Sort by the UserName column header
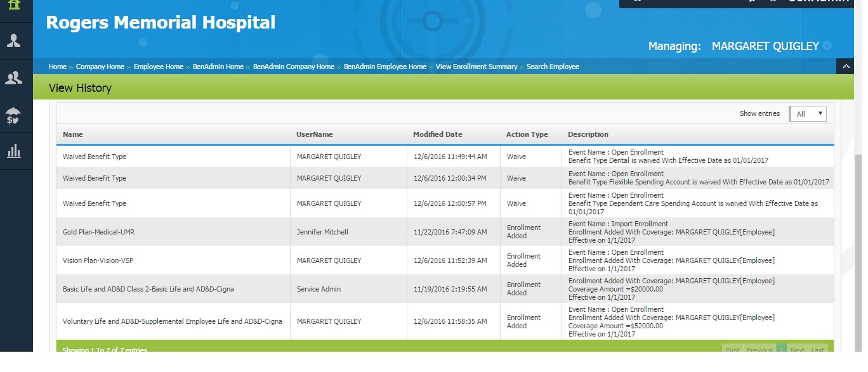Screen dimensions: 868x372 315,134
